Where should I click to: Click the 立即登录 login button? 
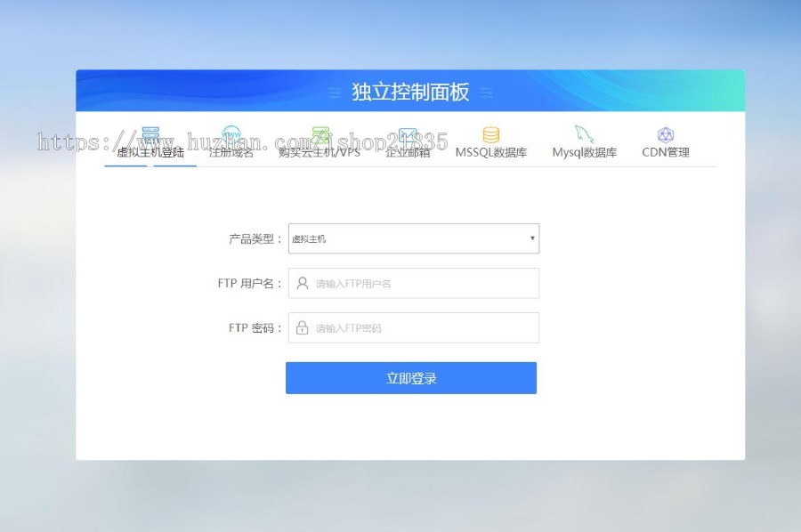click(410, 377)
